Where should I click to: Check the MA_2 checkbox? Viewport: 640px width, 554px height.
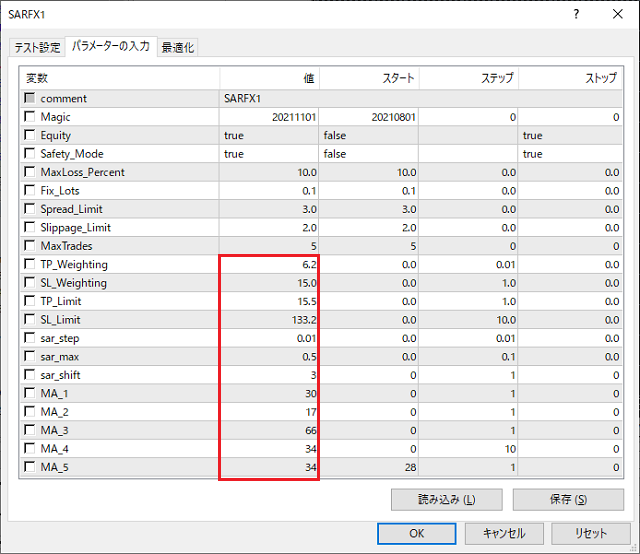pos(29,412)
